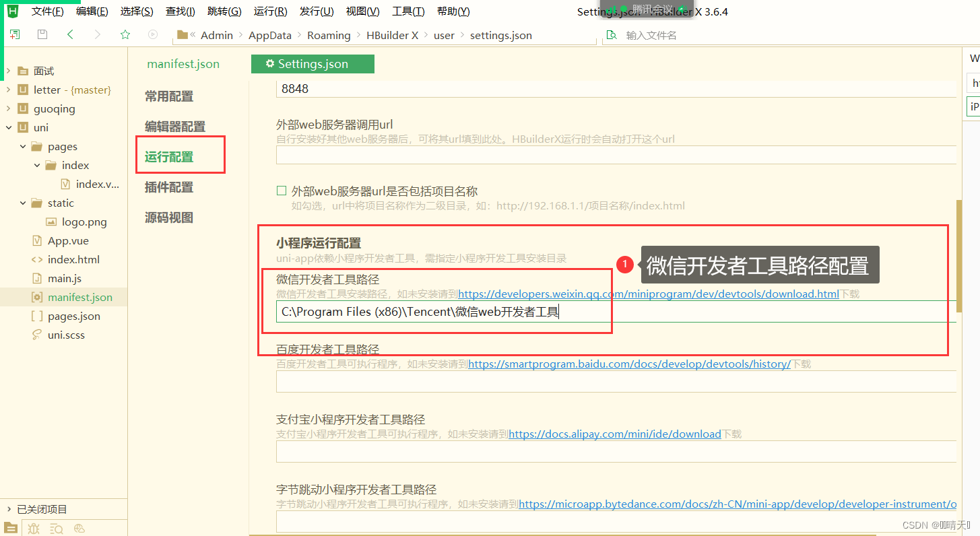This screenshot has height=536, width=980.
Task: Expand the 面试 project folder
Action: [9, 71]
